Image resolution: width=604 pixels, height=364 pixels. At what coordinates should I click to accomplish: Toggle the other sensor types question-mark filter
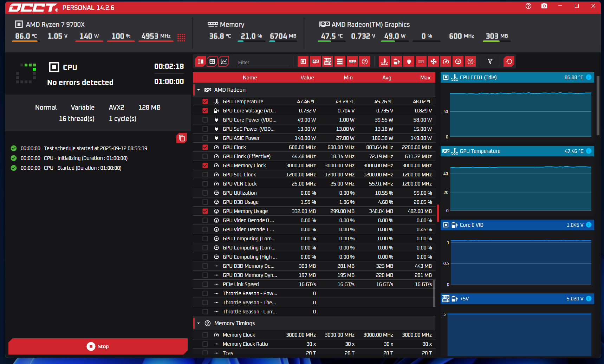pyautogui.click(x=470, y=61)
